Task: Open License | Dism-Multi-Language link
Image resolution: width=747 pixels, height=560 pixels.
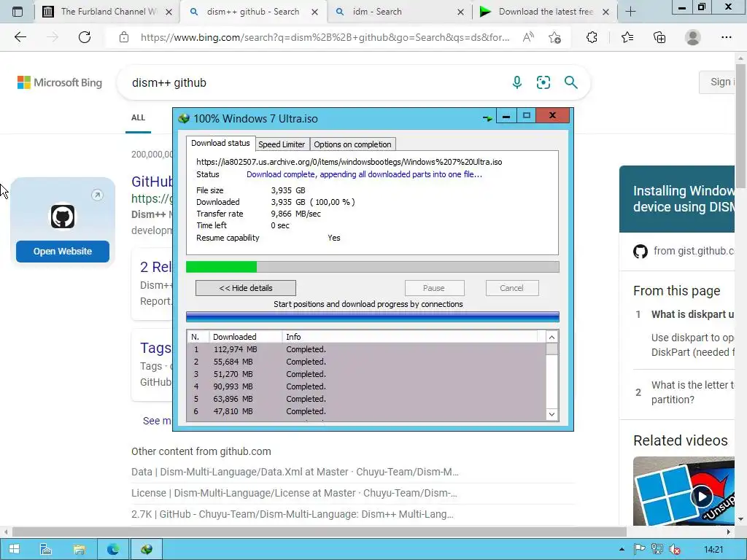Action: 295,493
